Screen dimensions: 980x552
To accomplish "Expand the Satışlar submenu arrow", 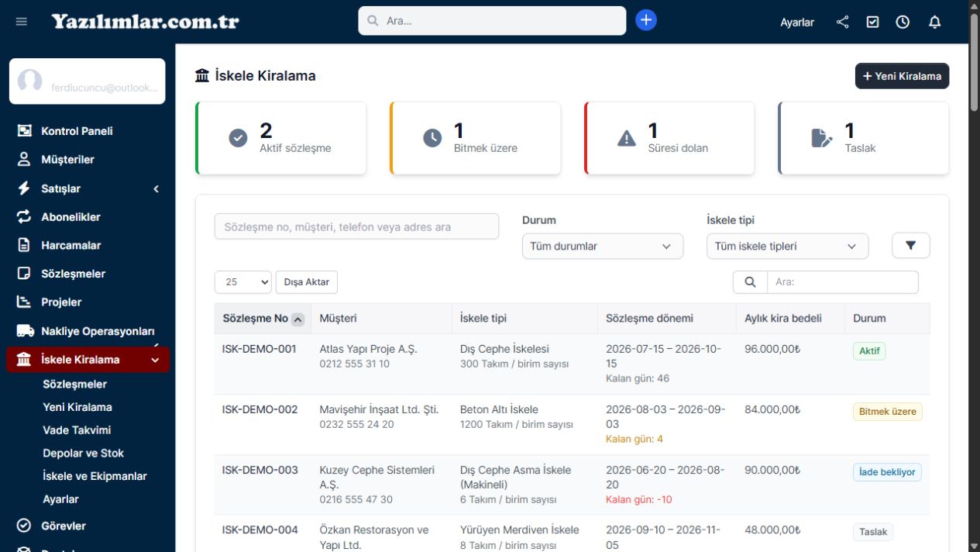I will 156,188.
